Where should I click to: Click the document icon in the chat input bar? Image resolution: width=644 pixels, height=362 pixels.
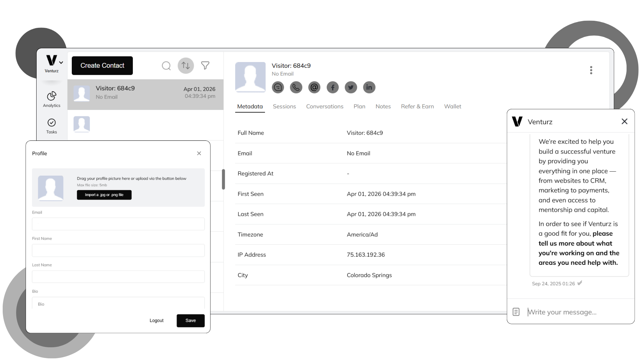516,312
